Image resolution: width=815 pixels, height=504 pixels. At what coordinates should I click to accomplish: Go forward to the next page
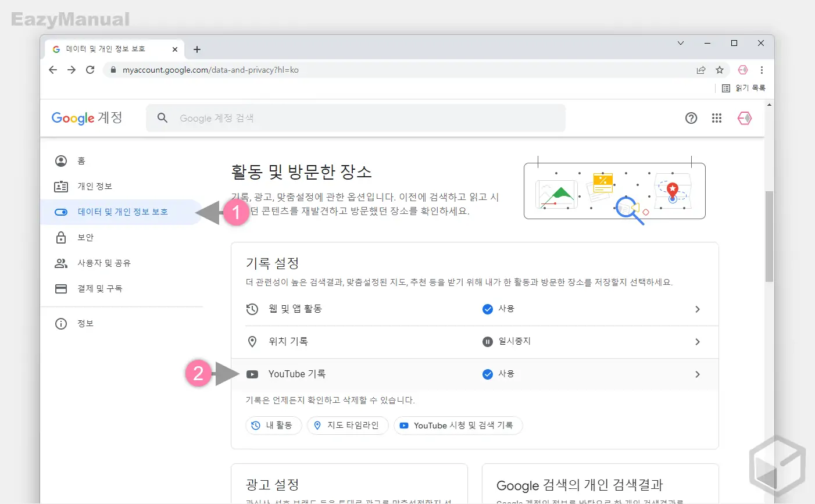tap(72, 70)
